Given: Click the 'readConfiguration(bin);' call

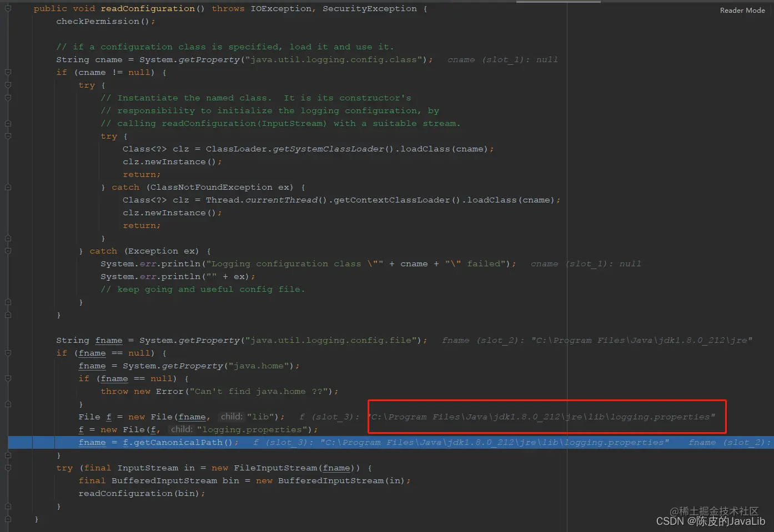Looking at the screenshot, I should [142, 494].
